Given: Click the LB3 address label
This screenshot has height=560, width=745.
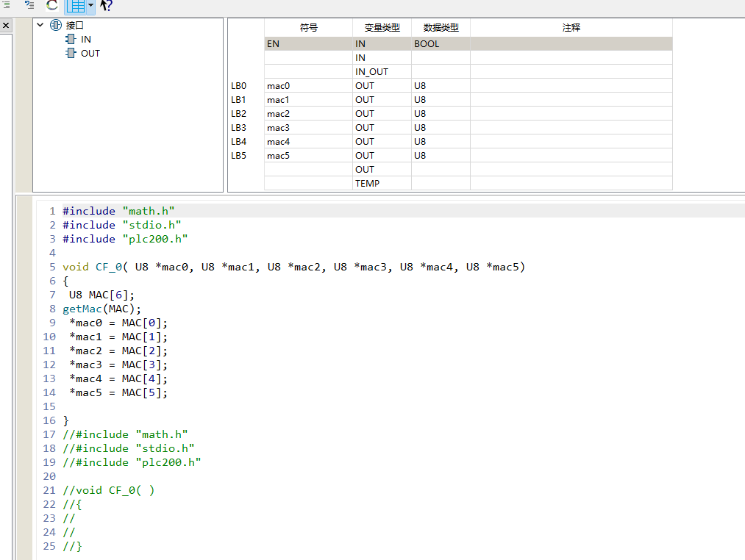Looking at the screenshot, I should click(x=238, y=127).
